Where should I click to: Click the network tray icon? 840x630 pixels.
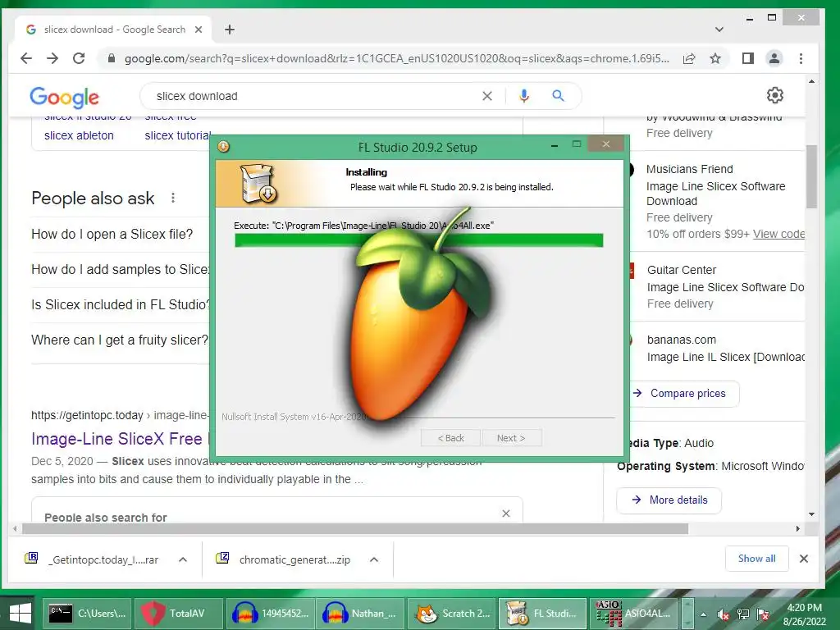point(743,614)
